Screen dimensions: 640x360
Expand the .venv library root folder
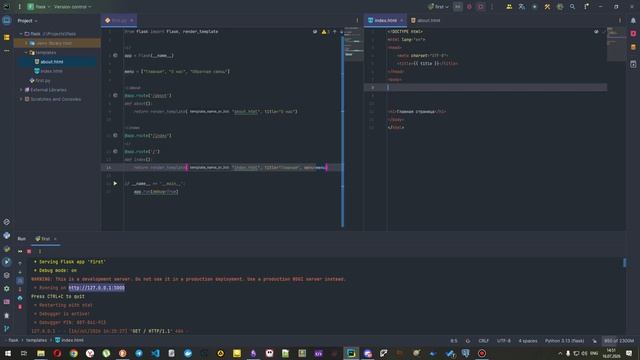click(26, 43)
